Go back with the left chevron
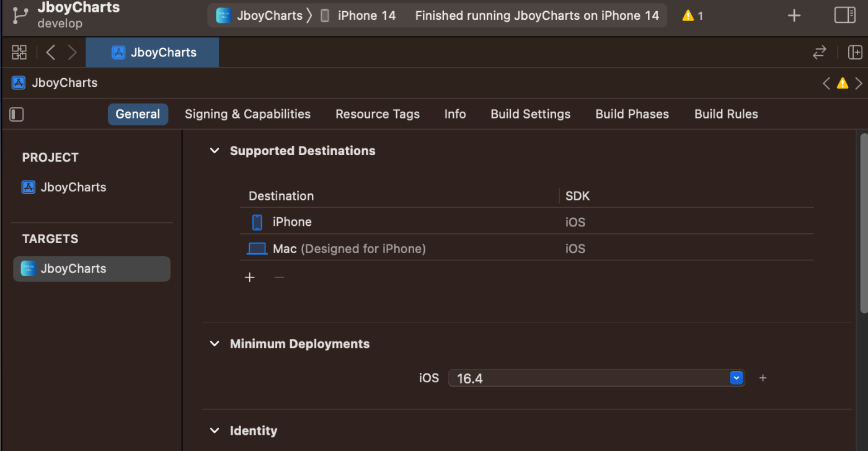868x451 pixels. (x=51, y=52)
